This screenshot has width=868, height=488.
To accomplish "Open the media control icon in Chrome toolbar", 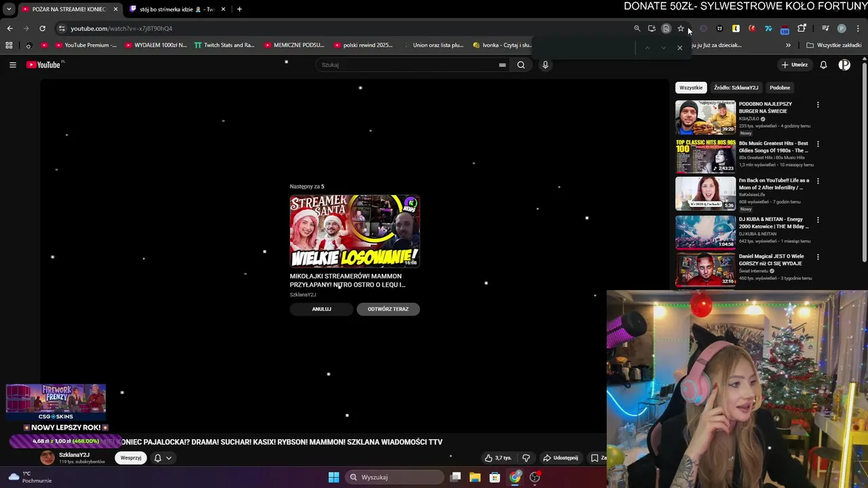I will point(825,28).
